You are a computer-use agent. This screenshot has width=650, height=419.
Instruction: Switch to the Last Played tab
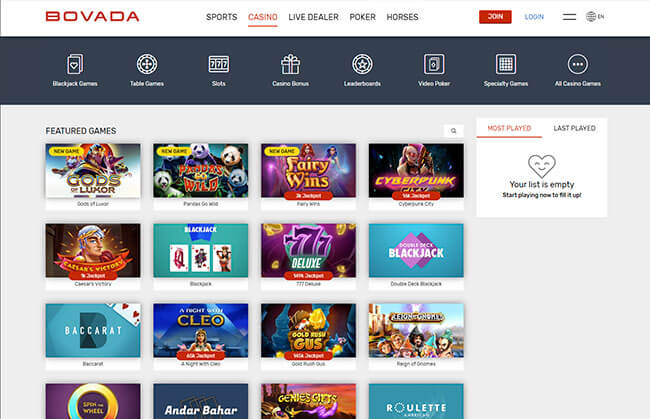pyautogui.click(x=575, y=128)
